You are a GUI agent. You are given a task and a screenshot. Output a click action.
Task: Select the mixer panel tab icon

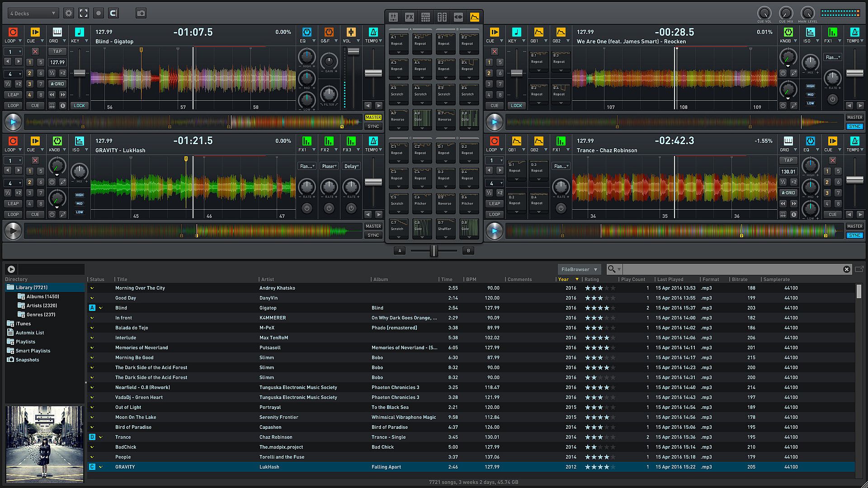pyautogui.click(x=393, y=17)
